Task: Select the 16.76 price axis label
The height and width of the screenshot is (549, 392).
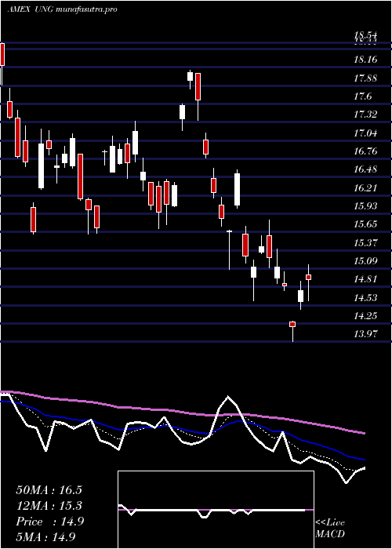Action: tap(365, 151)
